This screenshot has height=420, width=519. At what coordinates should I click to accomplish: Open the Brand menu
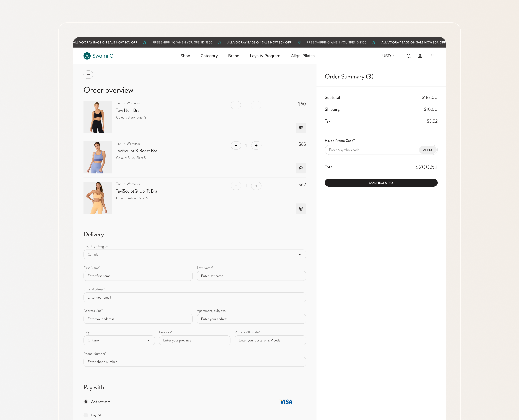tap(234, 56)
